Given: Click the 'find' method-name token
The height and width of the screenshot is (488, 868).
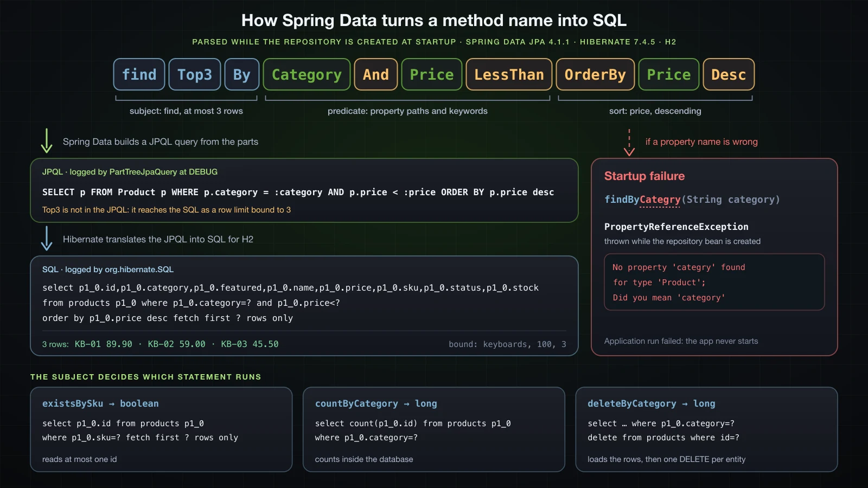Looking at the screenshot, I should click(139, 74).
